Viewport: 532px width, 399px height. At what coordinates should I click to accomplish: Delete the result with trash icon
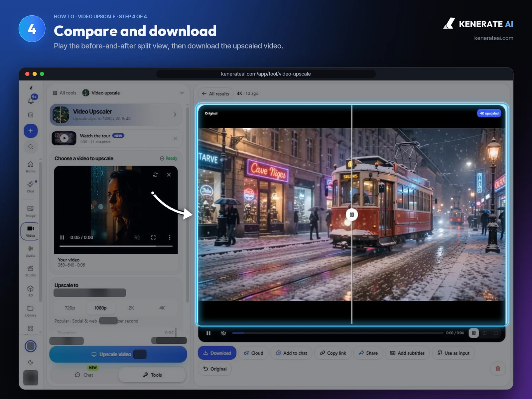pyautogui.click(x=498, y=368)
